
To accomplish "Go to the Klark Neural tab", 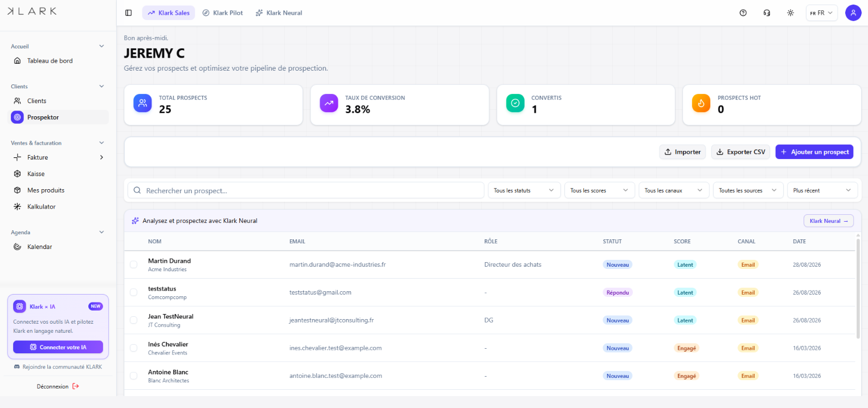I will pos(279,13).
